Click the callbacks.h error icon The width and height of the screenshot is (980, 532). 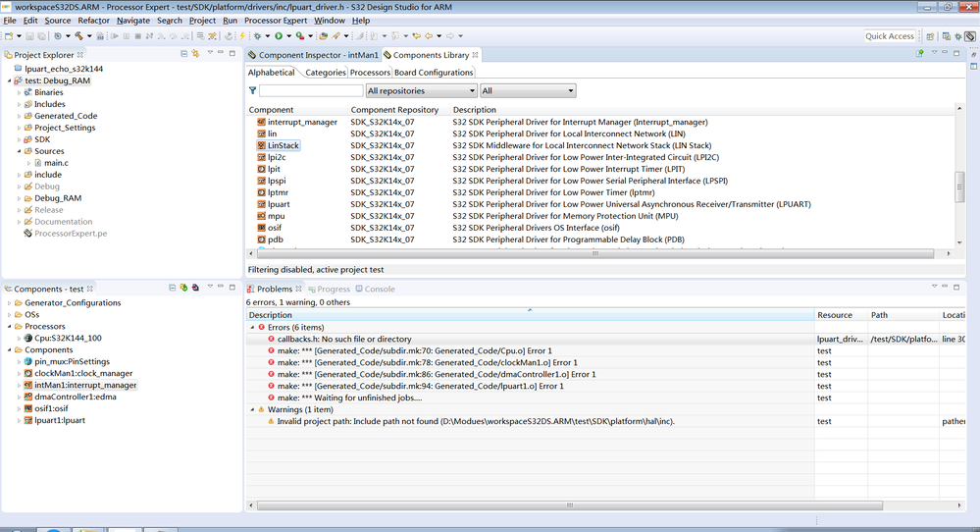272,339
